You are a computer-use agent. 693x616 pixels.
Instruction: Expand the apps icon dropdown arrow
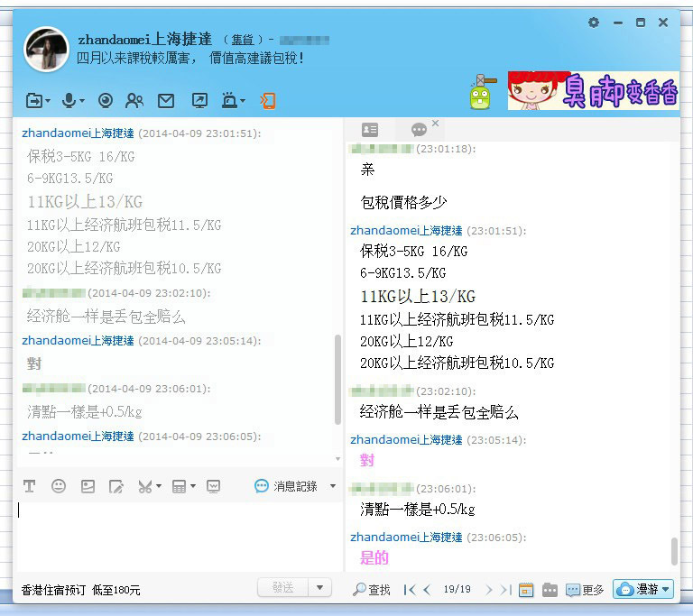[243, 101]
